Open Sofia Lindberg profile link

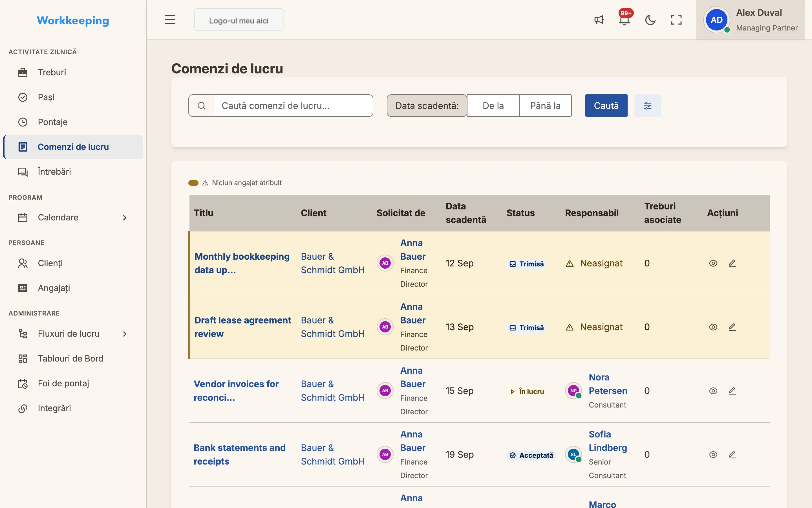click(x=608, y=441)
